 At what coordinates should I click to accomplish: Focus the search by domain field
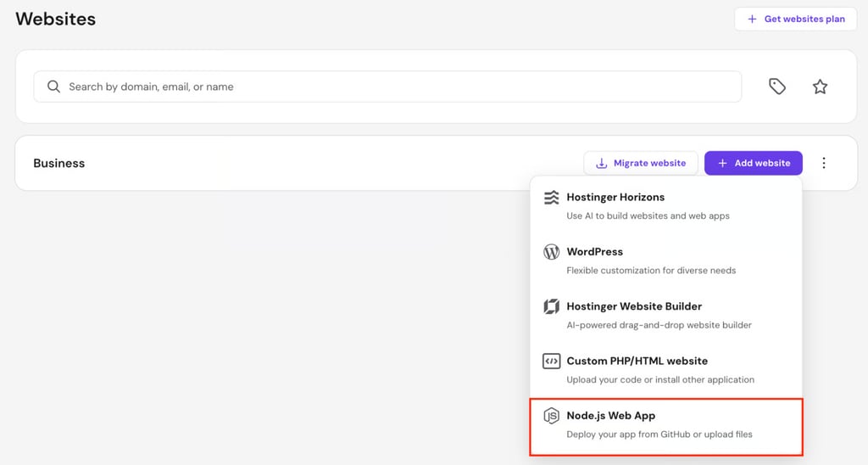387,87
